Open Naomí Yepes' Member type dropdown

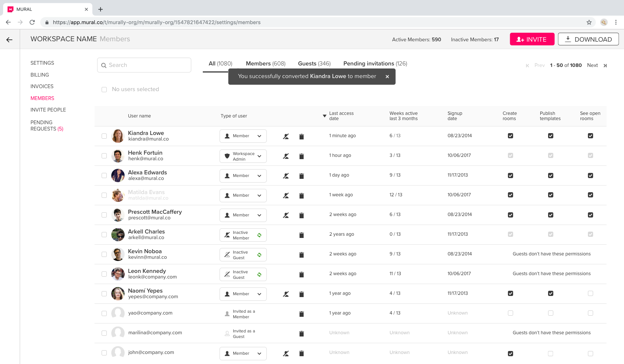(x=243, y=294)
